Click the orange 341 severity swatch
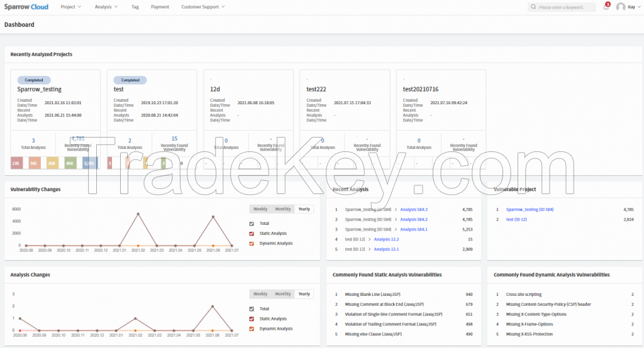 click(x=34, y=163)
